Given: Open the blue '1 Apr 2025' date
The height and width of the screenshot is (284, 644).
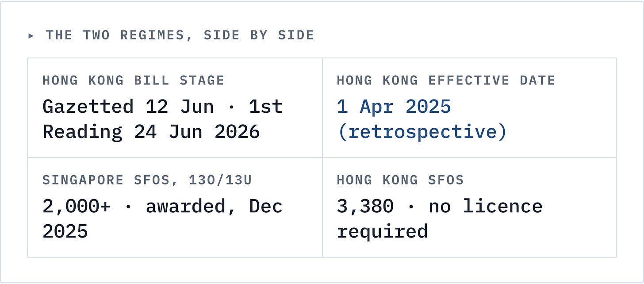Looking at the screenshot, I should (x=394, y=107).
